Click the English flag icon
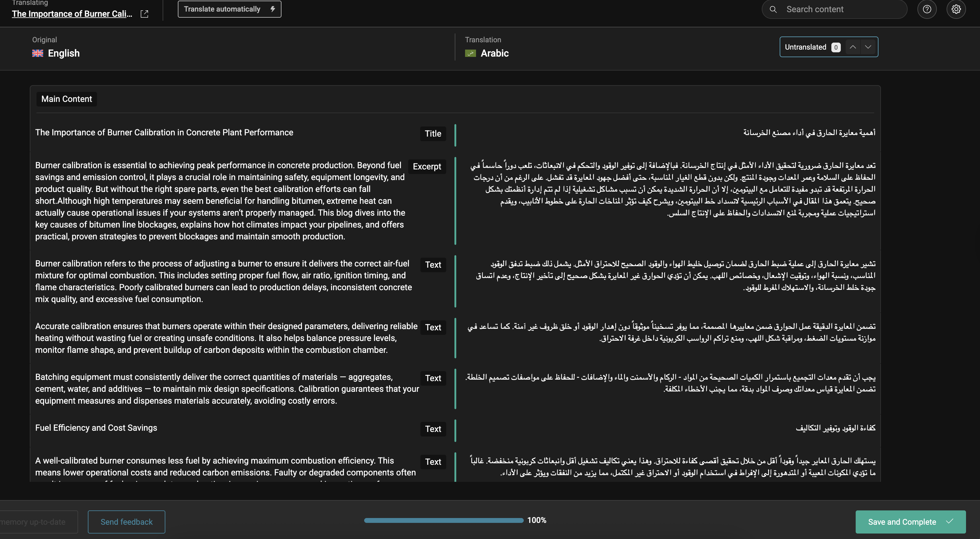The width and height of the screenshot is (980, 539). pos(38,53)
